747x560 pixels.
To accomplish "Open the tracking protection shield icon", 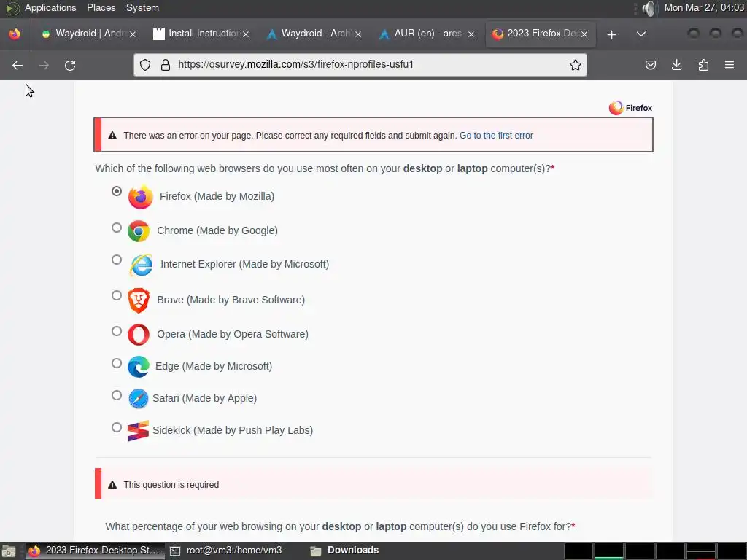I will (x=145, y=65).
